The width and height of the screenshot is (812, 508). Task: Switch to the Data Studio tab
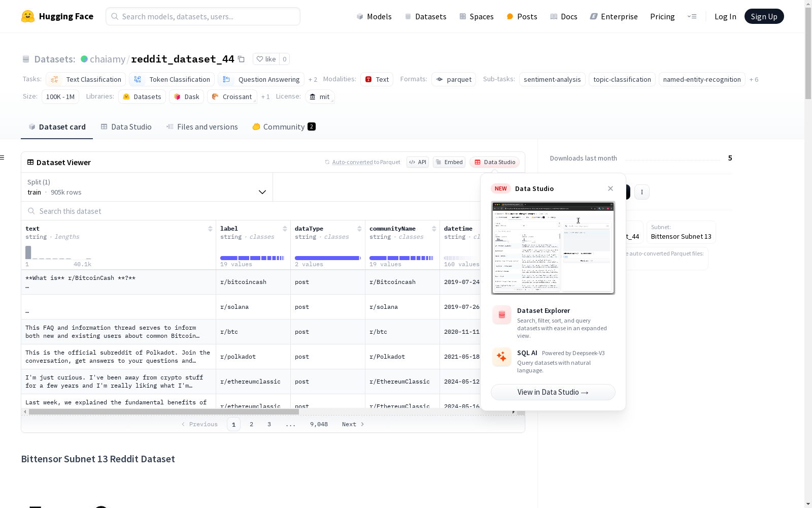(x=126, y=126)
